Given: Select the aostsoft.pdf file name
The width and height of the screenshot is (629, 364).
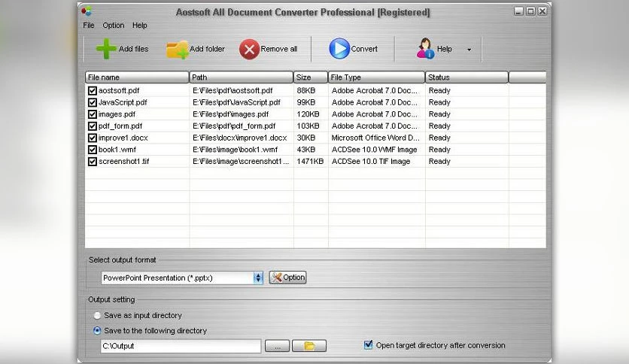Looking at the screenshot, I should pyautogui.click(x=119, y=90).
